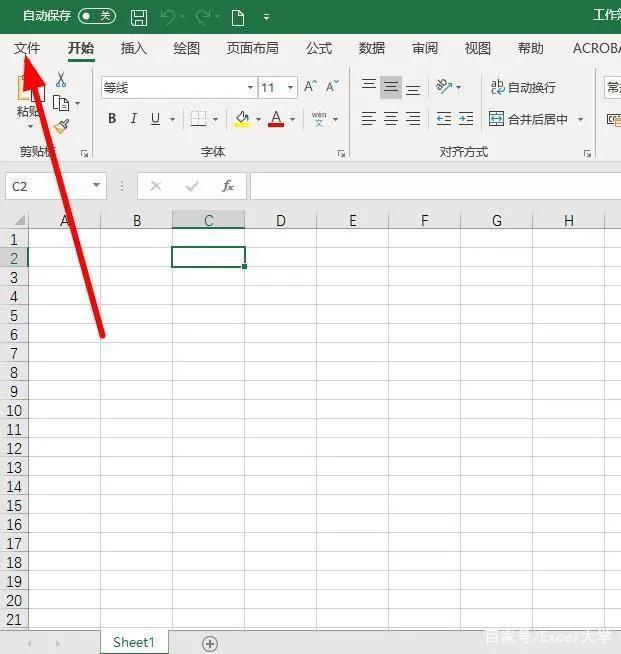Select the Format Painter brush icon
The height and width of the screenshot is (654, 621).
(61, 126)
